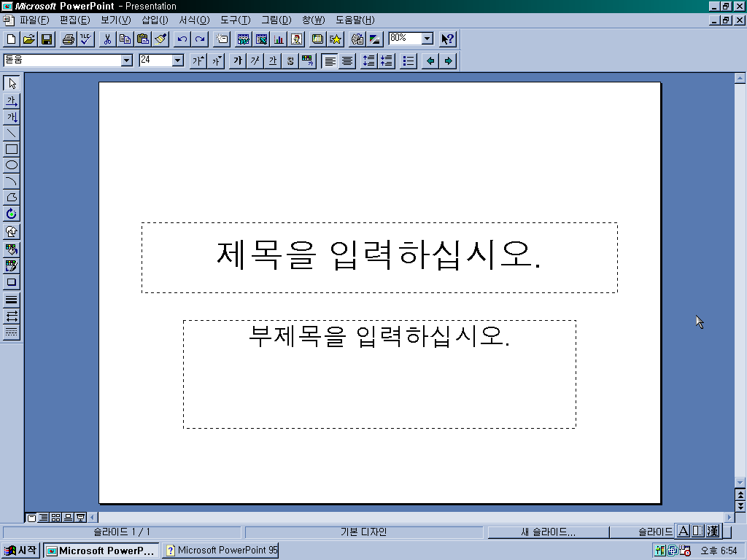This screenshot has height=560, width=747.
Task: Select the Freeform drawing tool
Action: click(x=12, y=198)
